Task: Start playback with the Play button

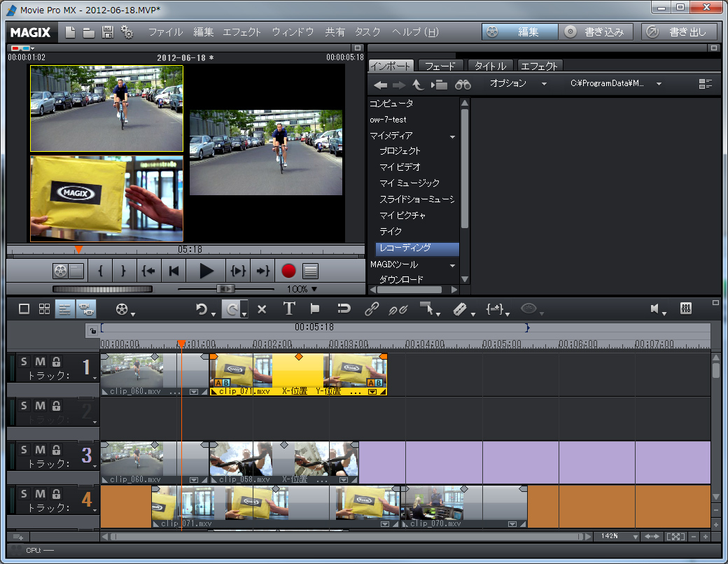Action: [x=206, y=271]
